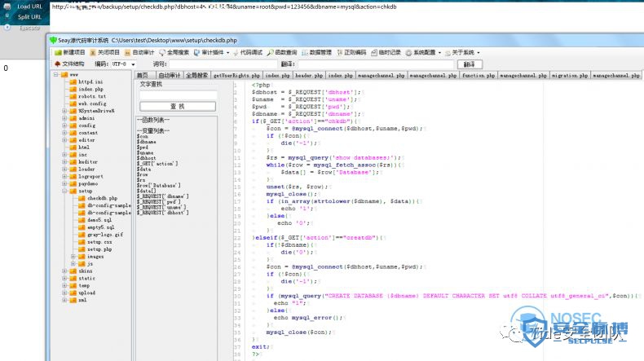Toggle the 文件结构 file structure panel
Image resolution: width=644 pixels, height=361 pixels.
click(x=69, y=64)
